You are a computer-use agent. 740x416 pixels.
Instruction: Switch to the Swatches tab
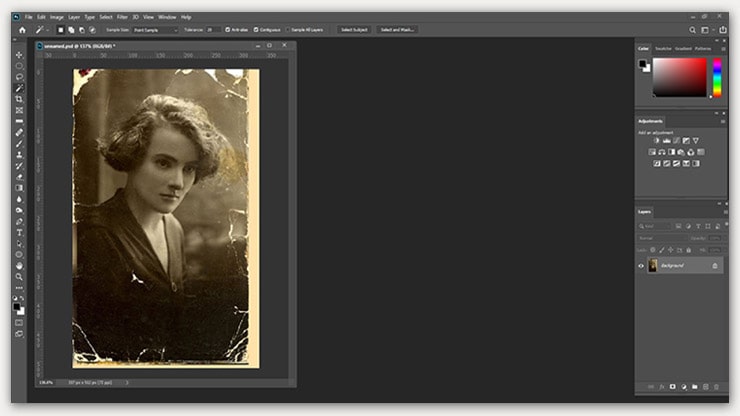662,48
